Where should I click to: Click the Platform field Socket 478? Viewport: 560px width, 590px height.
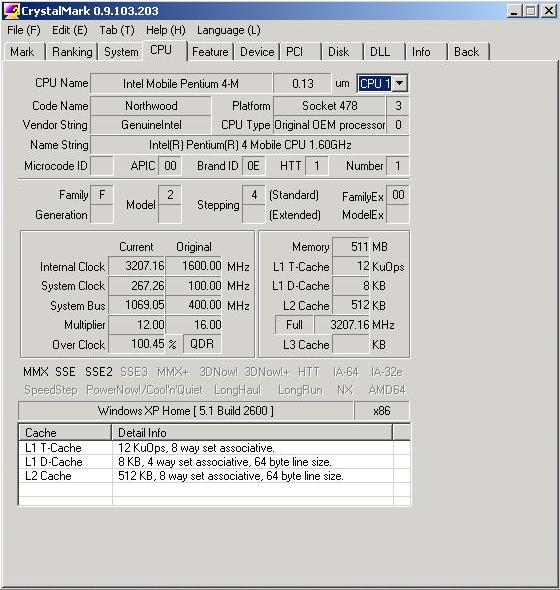pyautogui.click(x=330, y=106)
